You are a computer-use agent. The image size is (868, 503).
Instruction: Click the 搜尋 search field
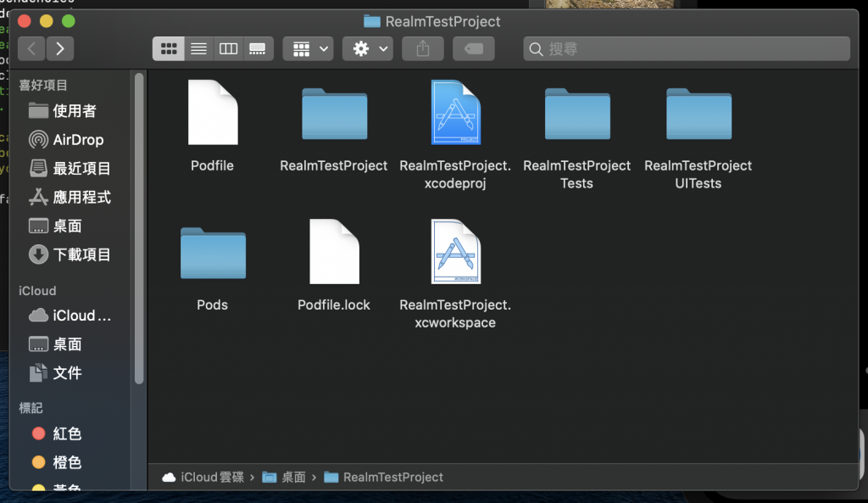(687, 48)
